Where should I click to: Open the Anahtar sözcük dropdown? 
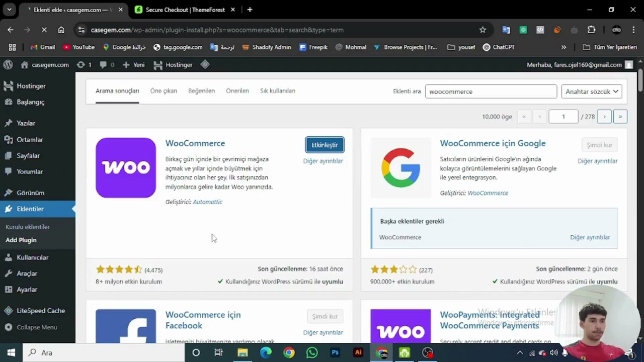tap(592, 92)
